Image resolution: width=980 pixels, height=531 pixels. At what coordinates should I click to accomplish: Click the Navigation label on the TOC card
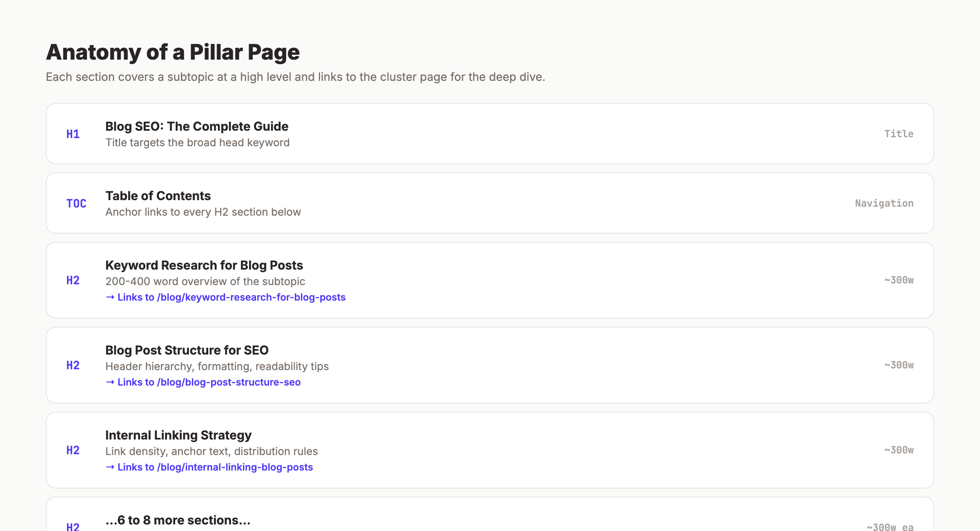click(885, 203)
